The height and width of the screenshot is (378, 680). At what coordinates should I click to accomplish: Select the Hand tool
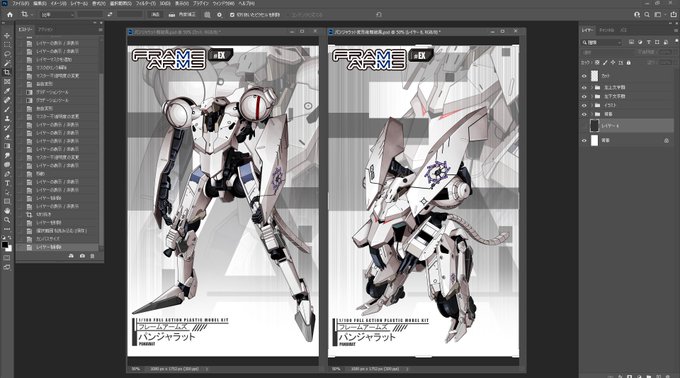pos(7,211)
